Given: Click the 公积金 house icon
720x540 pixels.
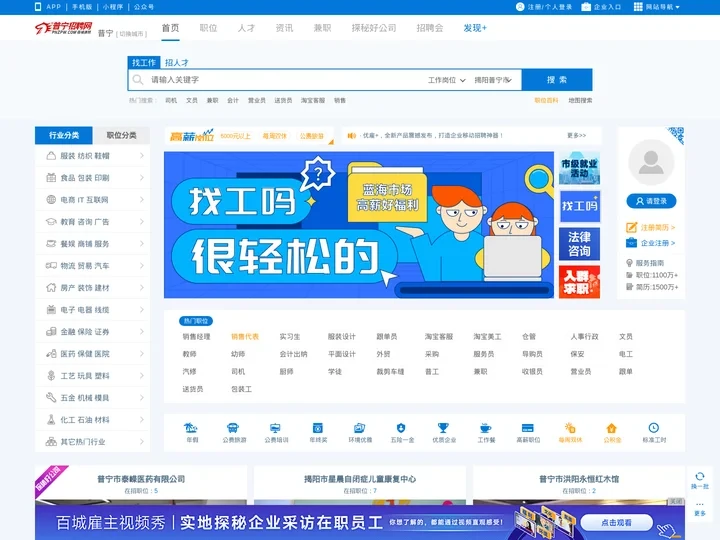Looking at the screenshot, I should [611, 428].
